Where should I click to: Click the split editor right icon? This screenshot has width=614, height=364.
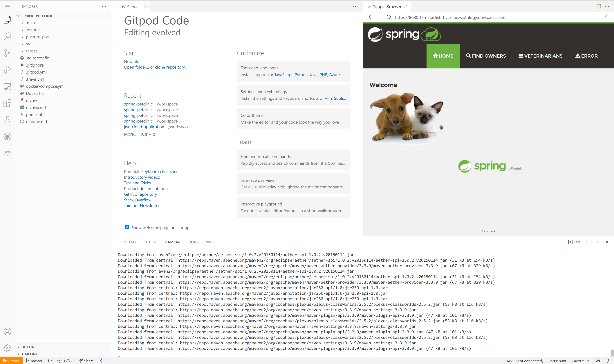coord(599,6)
